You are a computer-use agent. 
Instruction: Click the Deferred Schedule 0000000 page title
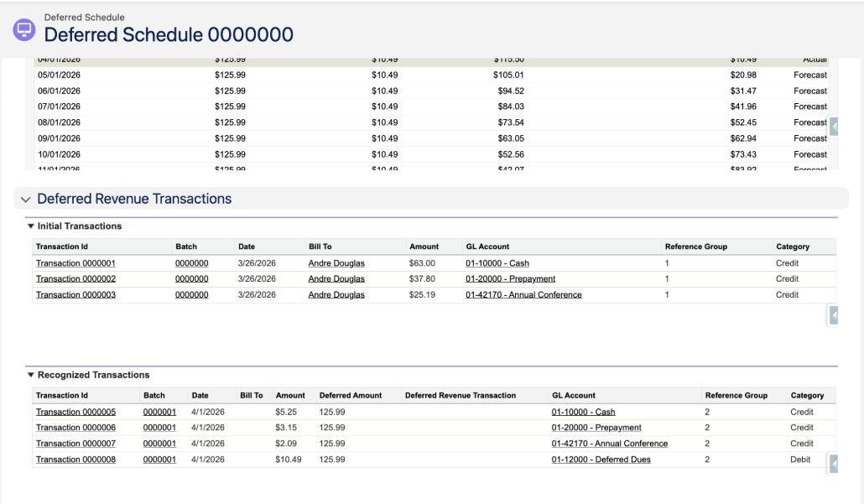[169, 34]
